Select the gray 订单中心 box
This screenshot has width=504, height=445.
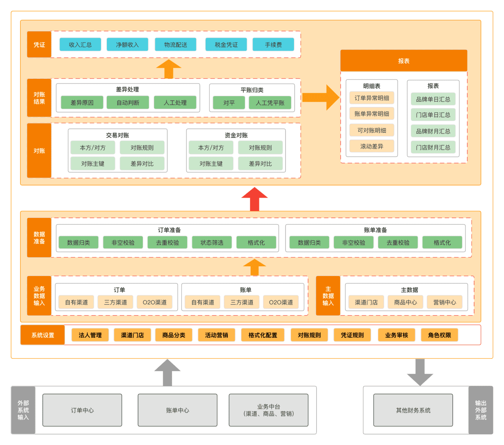(x=82, y=410)
